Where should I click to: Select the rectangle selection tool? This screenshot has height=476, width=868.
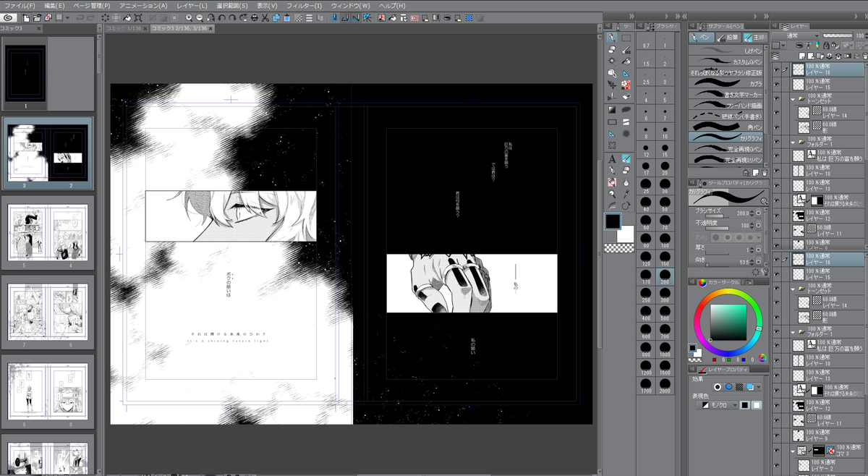pyautogui.click(x=626, y=37)
